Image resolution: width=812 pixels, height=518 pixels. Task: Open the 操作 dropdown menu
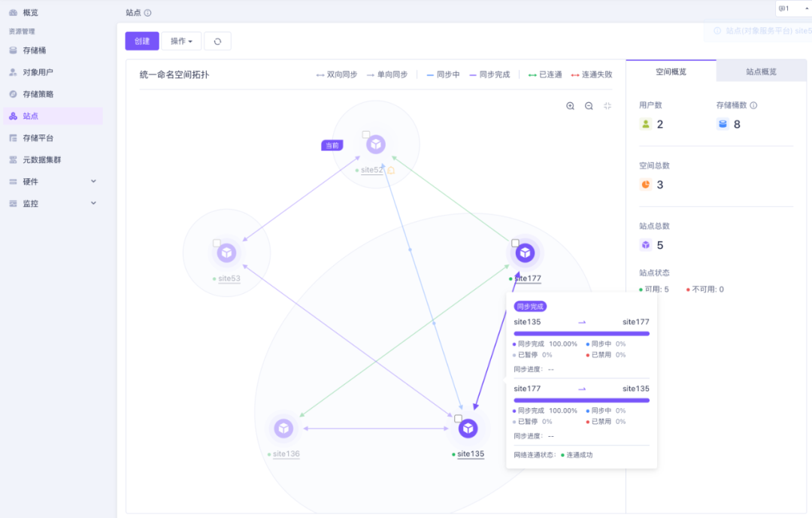[181, 41]
